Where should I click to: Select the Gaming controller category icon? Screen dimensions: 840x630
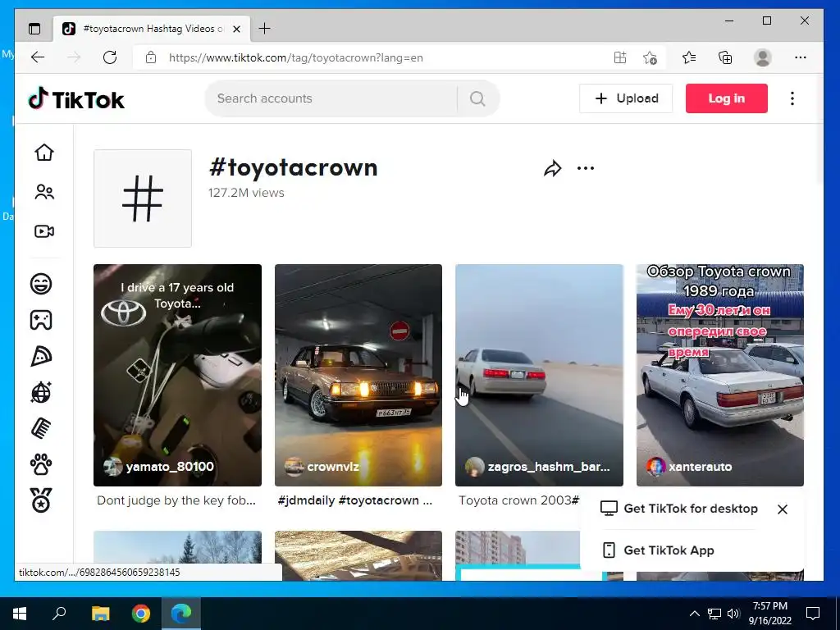point(41,320)
